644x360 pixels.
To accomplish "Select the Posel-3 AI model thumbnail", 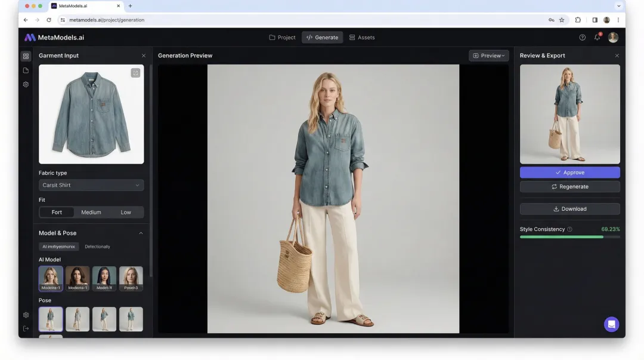I will [131, 278].
